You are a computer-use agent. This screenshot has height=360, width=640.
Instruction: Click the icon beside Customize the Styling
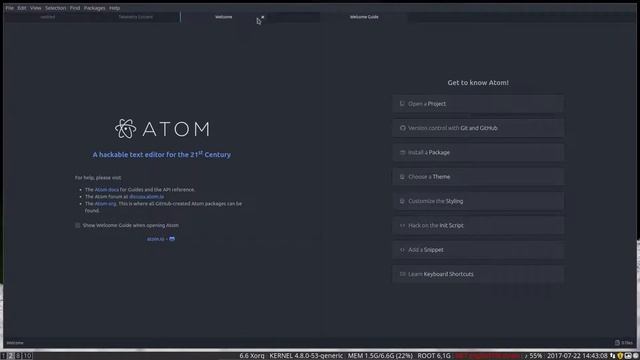402,201
